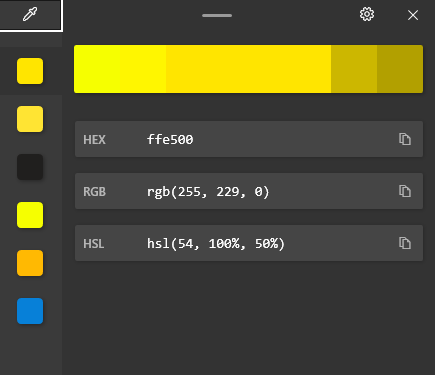Click the rgb(255, 229, 0) value text
Viewport: 435px width, 375px height.
[208, 192]
